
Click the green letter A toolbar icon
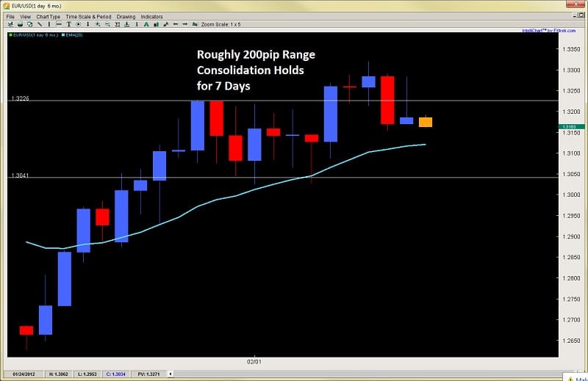point(146,24)
